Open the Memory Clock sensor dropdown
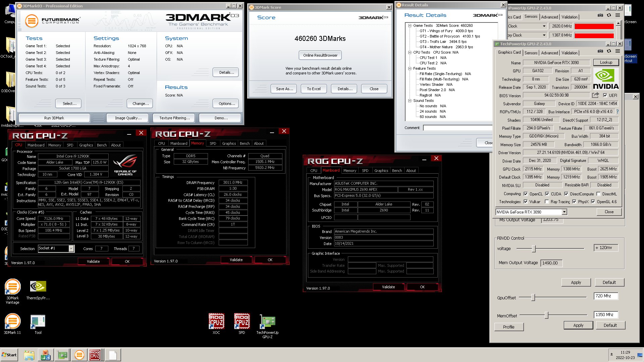This screenshot has width=644, height=362. [544, 35]
